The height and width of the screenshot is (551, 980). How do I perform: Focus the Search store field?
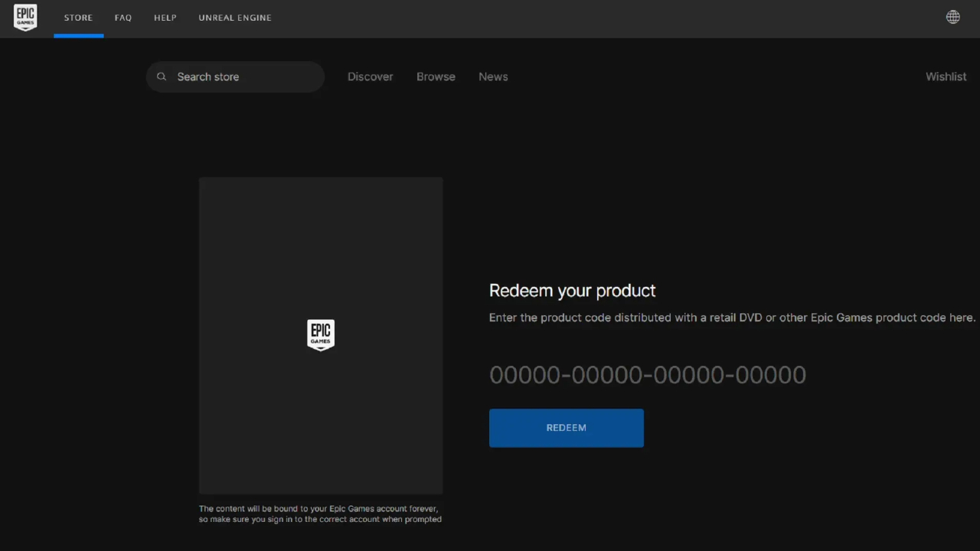coord(235,77)
